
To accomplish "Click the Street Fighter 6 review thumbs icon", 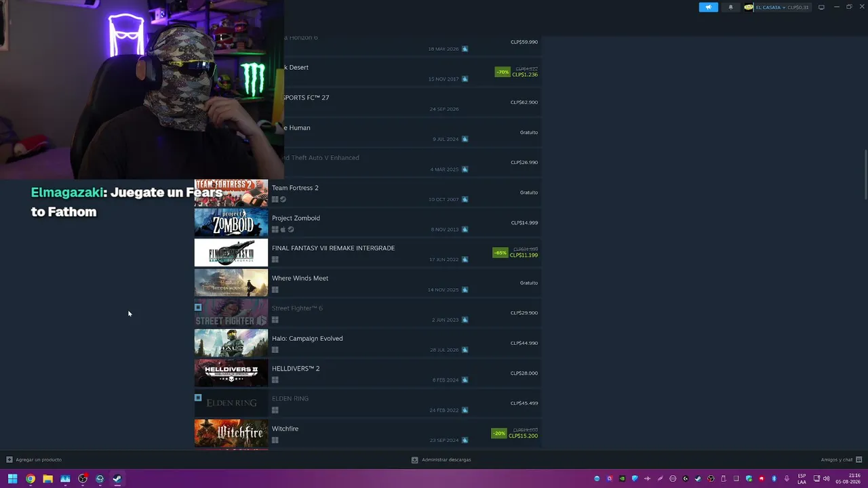I will click(x=465, y=320).
